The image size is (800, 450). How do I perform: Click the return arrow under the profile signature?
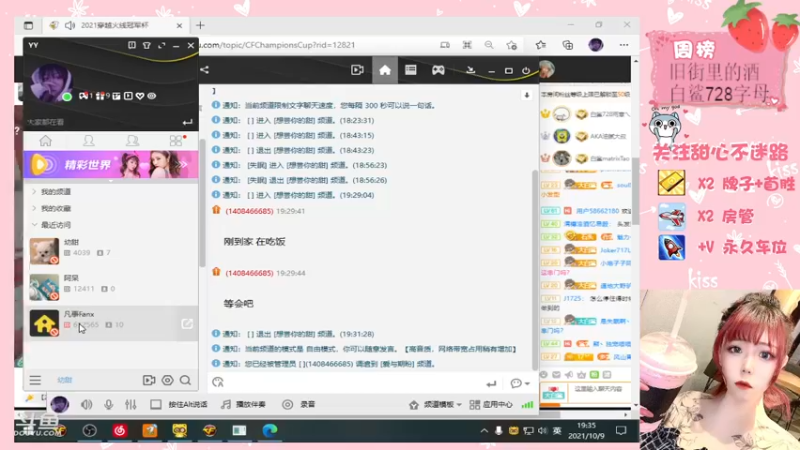tap(187, 122)
